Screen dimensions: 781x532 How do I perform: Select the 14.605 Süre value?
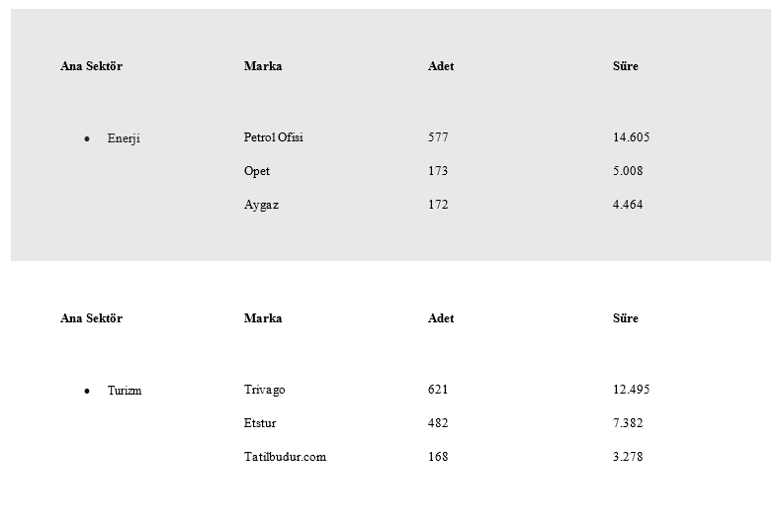click(x=631, y=137)
